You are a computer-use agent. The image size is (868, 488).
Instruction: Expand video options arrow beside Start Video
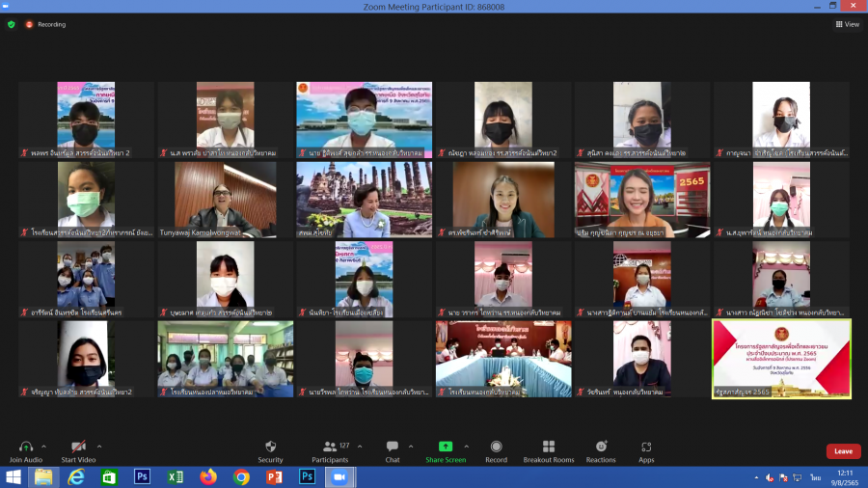click(x=99, y=446)
